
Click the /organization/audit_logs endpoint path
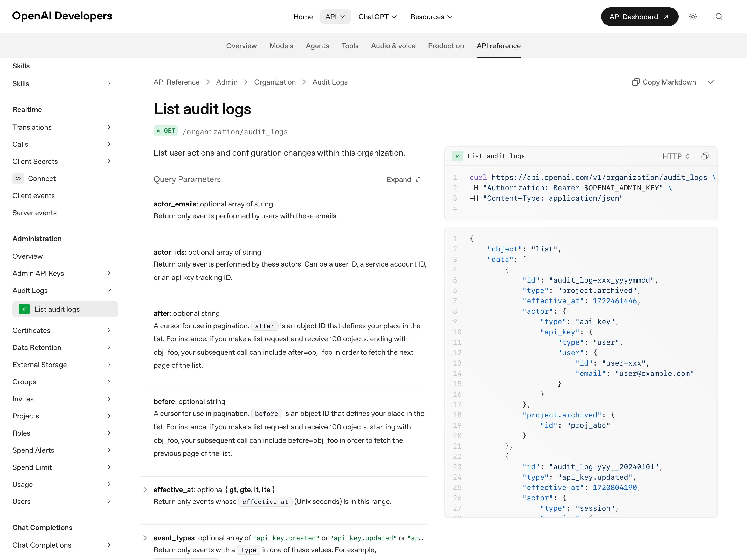(x=235, y=132)
